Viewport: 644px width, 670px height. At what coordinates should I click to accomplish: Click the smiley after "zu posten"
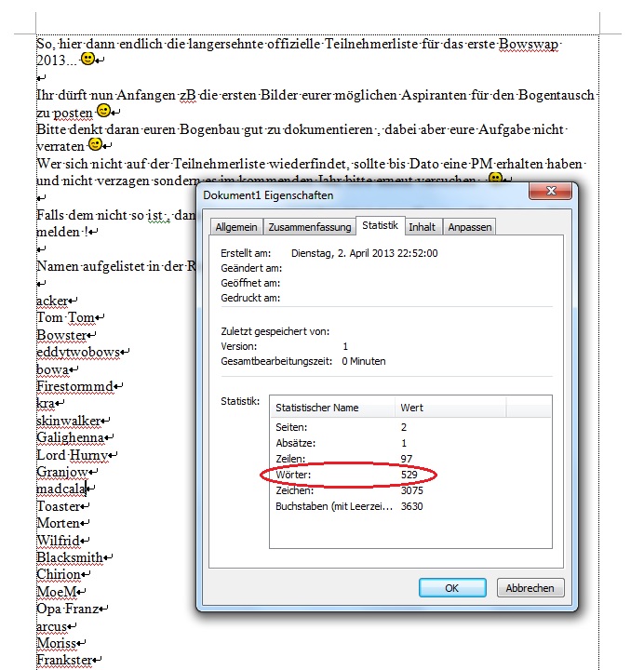pos(103,111)
